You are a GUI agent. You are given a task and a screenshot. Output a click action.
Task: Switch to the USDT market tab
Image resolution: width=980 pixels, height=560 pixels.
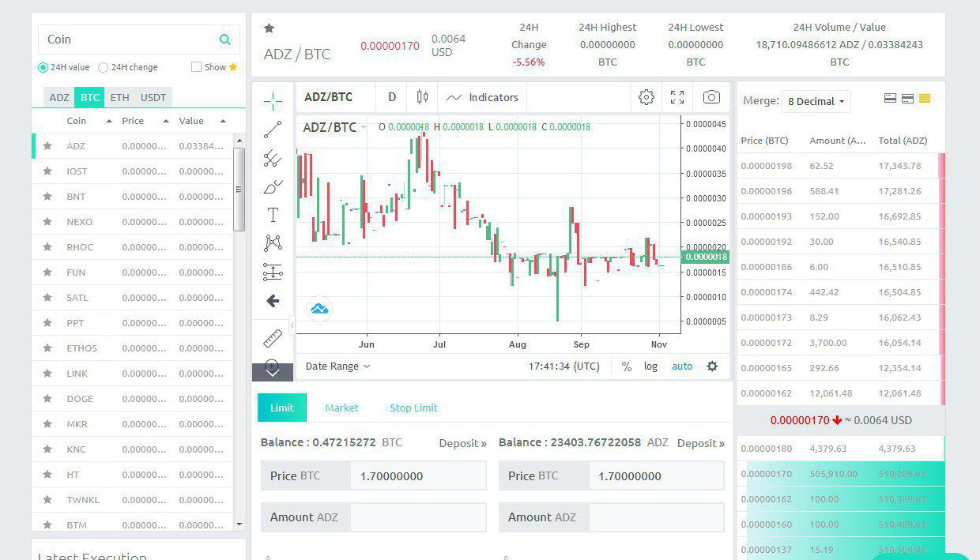coord(153,98)
